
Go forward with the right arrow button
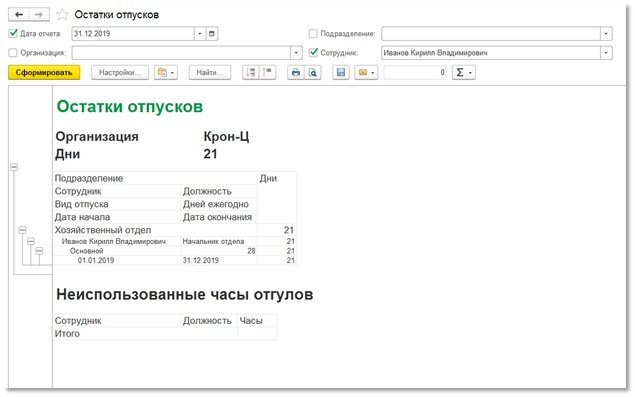(x=39, y=15)
